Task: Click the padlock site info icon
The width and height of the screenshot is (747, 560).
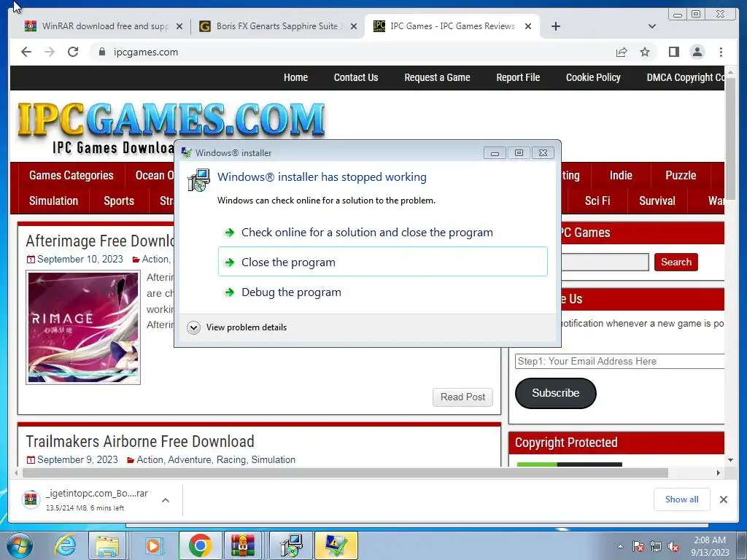Action: pyautogui.click(x=101, y=52)
